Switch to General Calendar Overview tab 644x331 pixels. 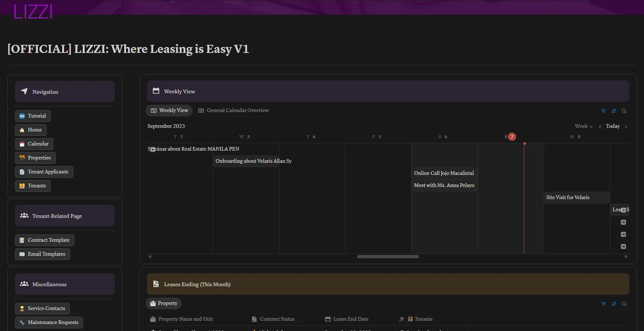point(233,111)
